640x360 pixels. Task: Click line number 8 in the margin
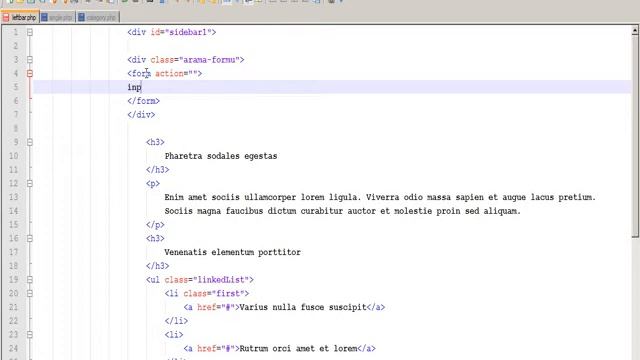[16, 128]
